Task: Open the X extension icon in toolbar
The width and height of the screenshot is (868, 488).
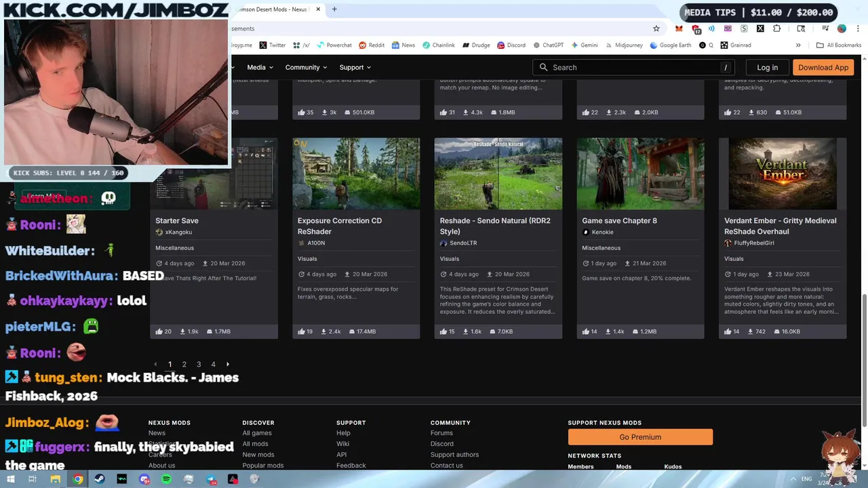Action: click(x=760, y=28)
